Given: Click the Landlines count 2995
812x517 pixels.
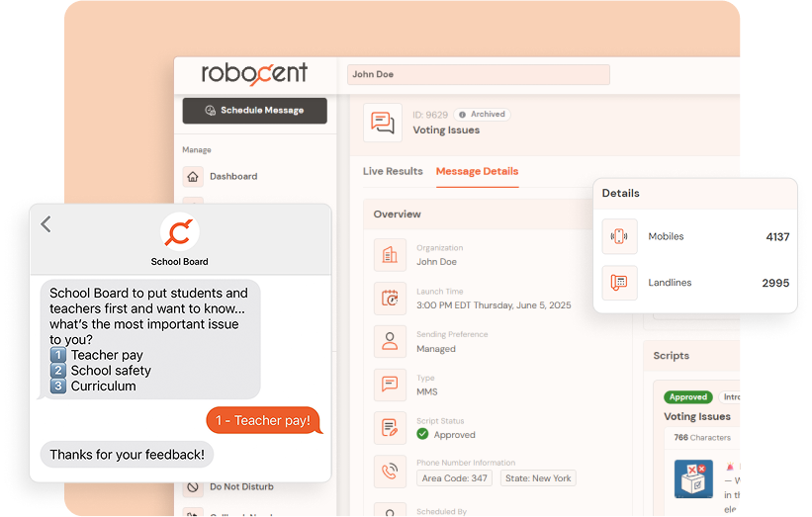Looking at the screenshot, I should pos(775,283).
